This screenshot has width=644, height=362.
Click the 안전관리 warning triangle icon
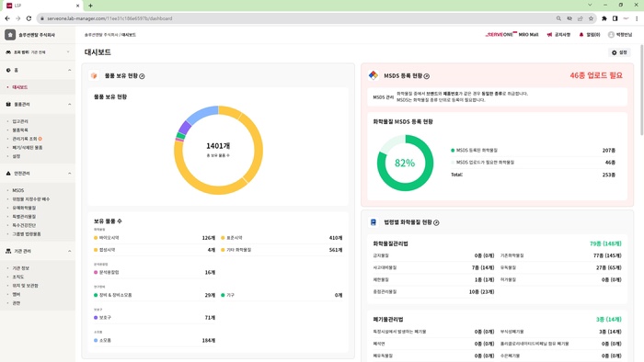coord(8,174)
